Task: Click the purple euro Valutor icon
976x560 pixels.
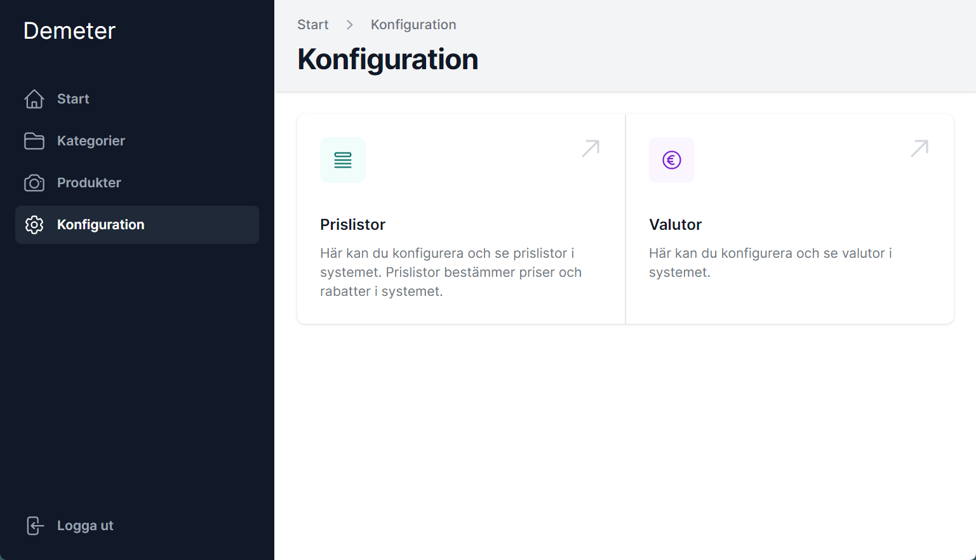Action: click(672, 160)
